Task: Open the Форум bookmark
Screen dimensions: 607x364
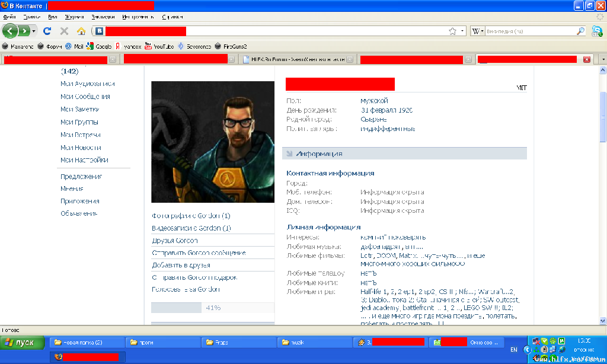Action: [50, 46]
